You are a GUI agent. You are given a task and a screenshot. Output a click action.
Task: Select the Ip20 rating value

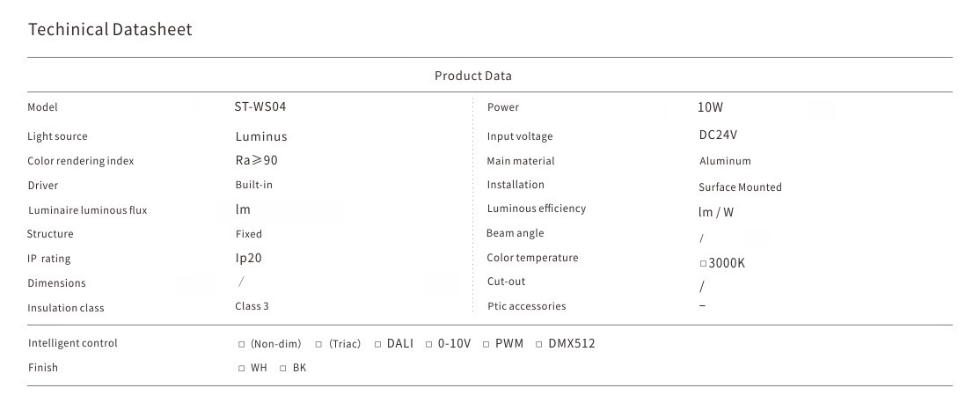point(248,258)
